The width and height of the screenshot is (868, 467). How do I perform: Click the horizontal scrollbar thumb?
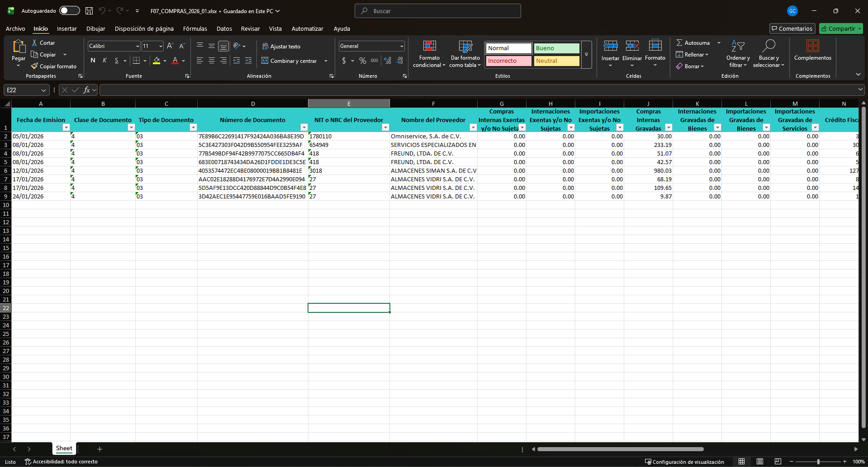pyautogui.click(x=620, y=449)
